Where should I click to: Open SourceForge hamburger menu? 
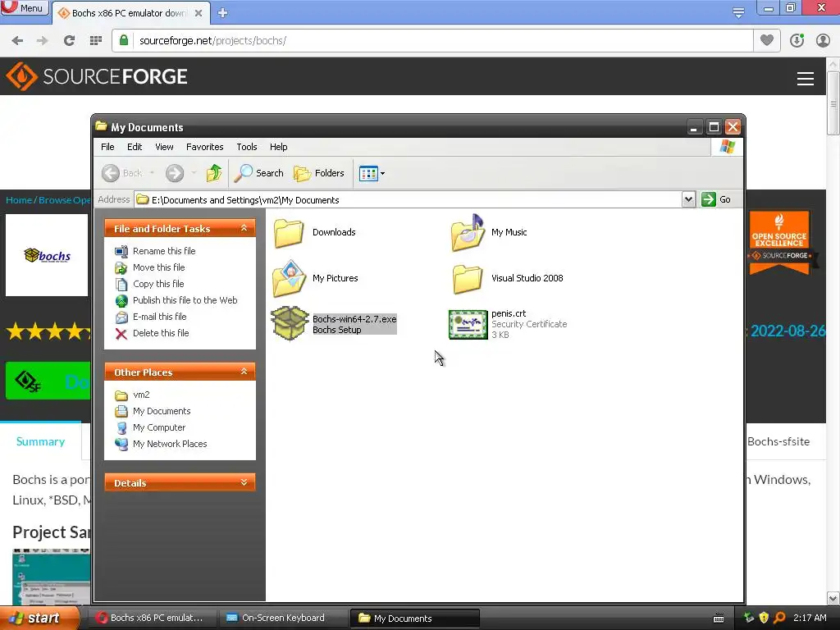pos(806,78)
